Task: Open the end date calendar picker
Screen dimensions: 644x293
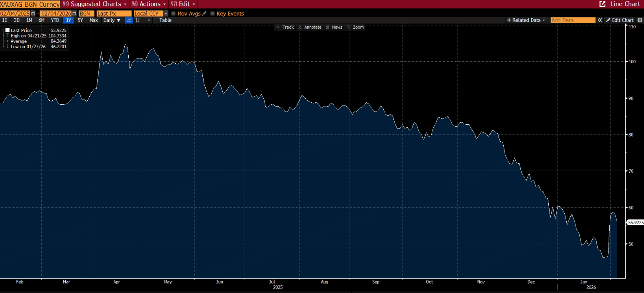Action: 74,14
